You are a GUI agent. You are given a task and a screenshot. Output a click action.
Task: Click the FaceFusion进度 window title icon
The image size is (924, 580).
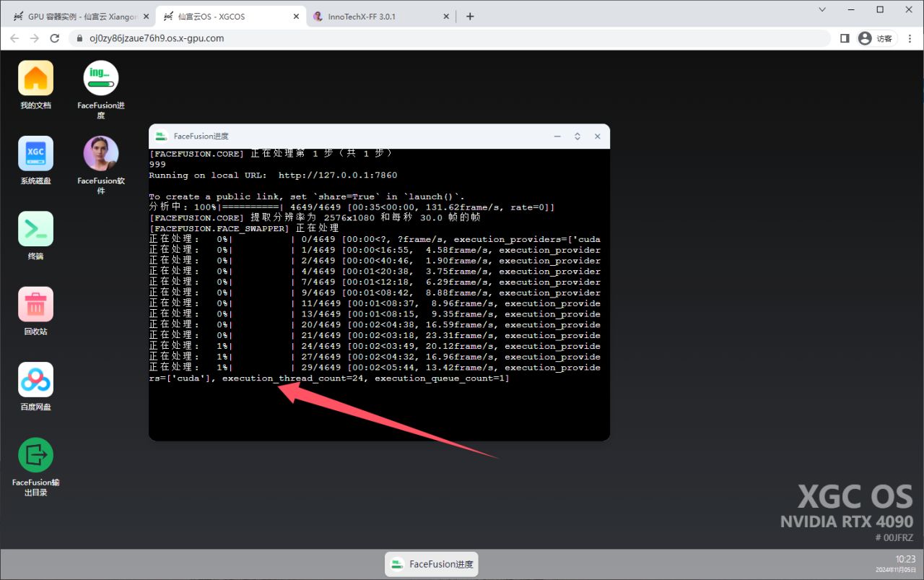coord(162,136)
